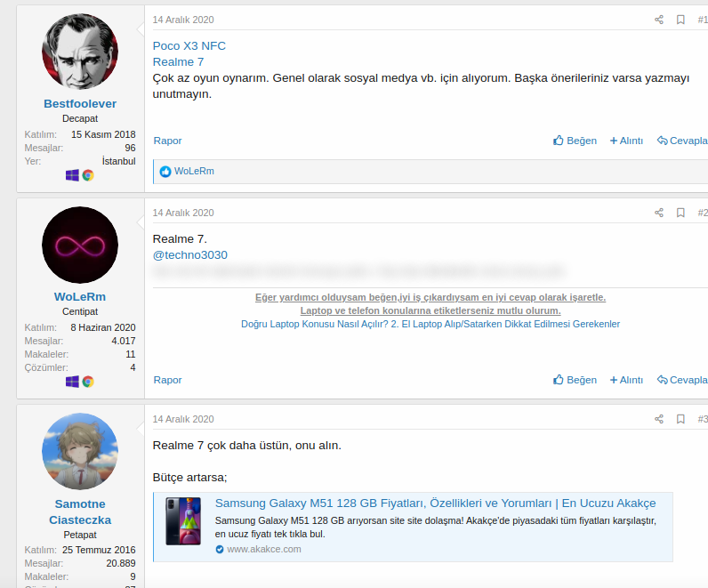Open WoLeRm in the post #1 likes list

pos(194,171)
